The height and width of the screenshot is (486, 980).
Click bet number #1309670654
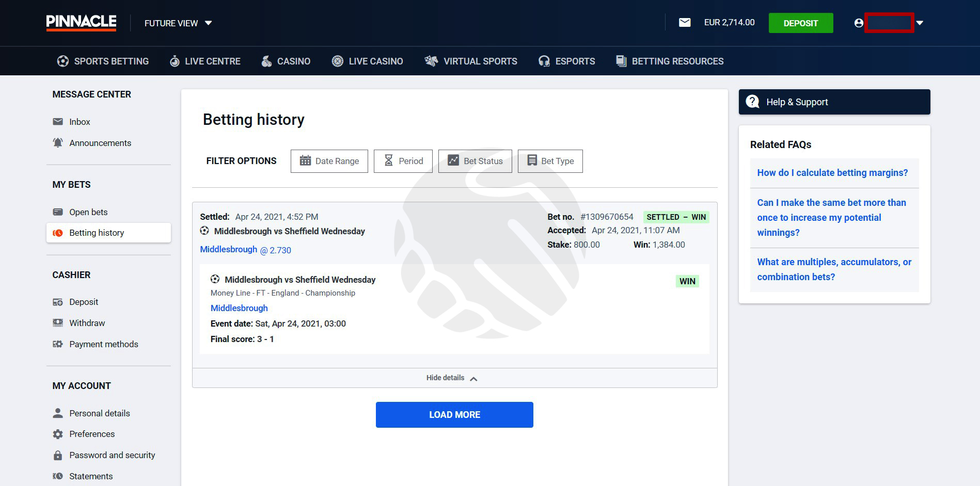(607, 217)
